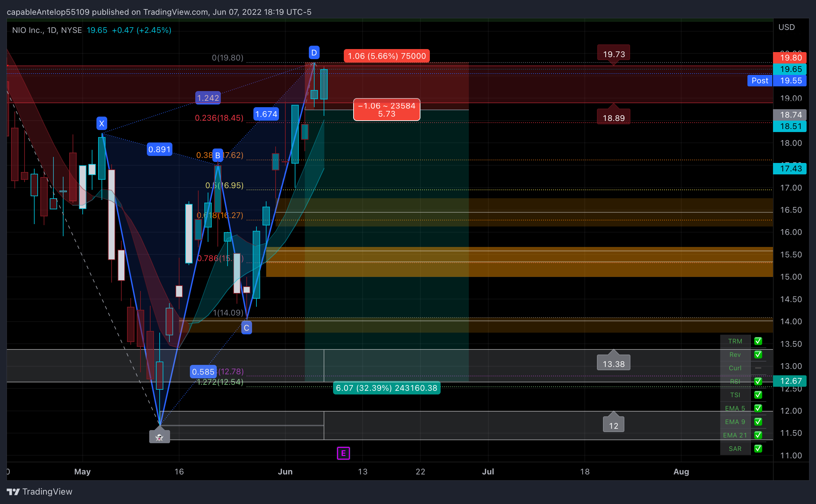Toggle the TRM indicator checkbox

(758, 341)
